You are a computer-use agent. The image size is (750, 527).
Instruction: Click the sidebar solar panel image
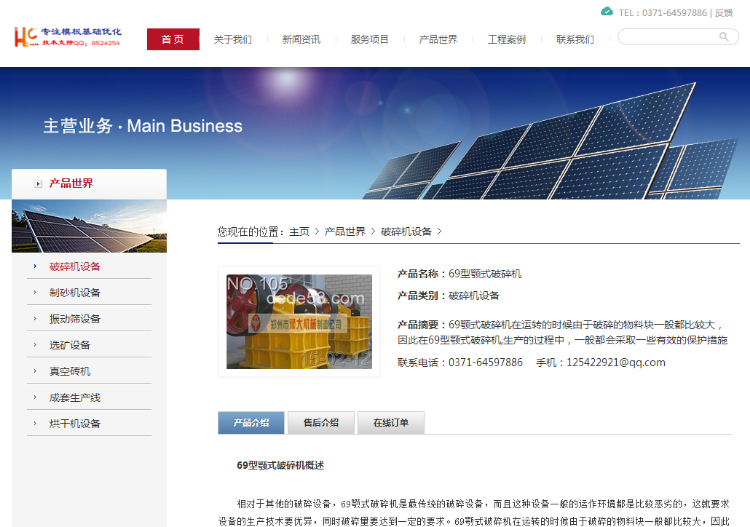point(89,226)
